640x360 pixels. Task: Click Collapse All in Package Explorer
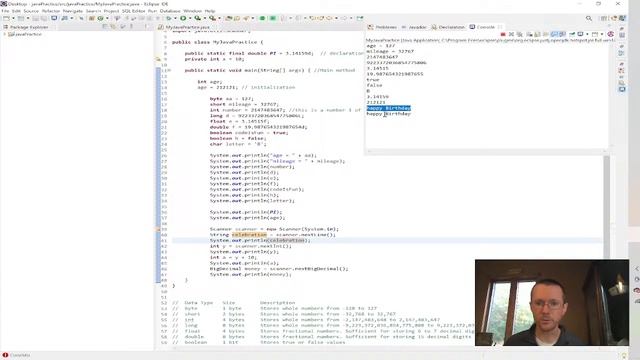coord(105,27)
